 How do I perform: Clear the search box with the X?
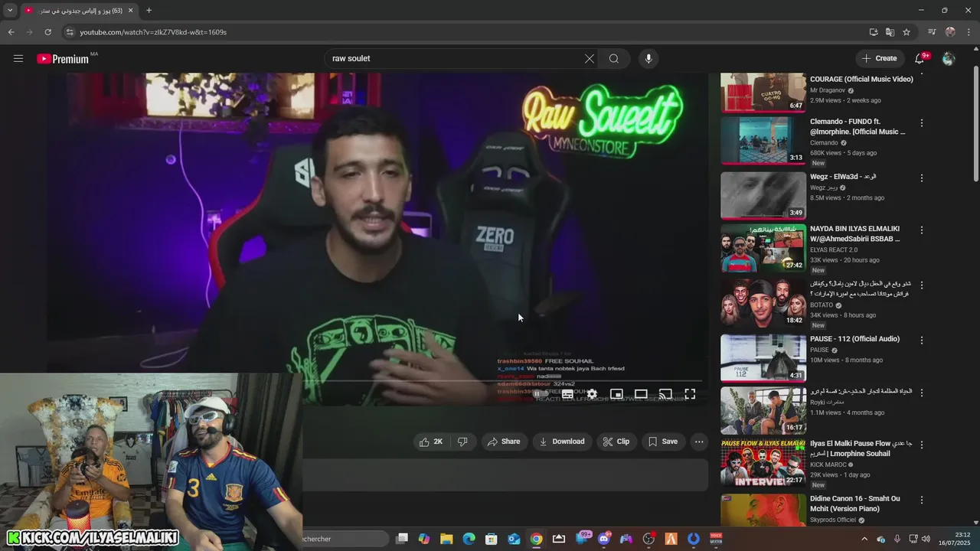point(590,58)
